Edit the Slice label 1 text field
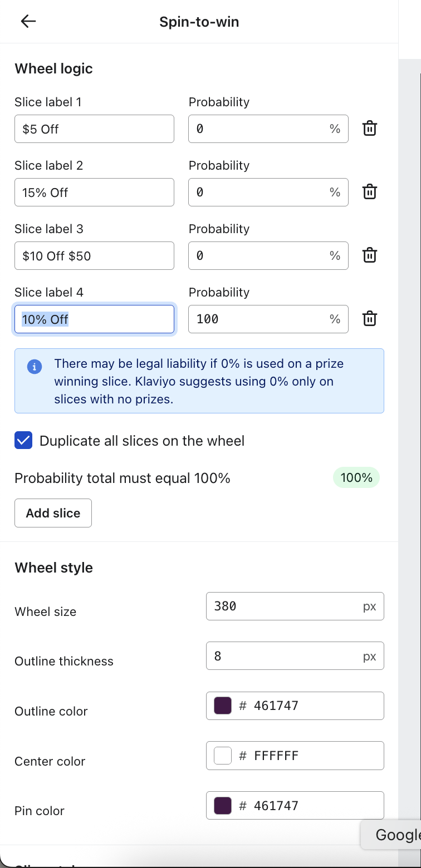 click(94, 129)
